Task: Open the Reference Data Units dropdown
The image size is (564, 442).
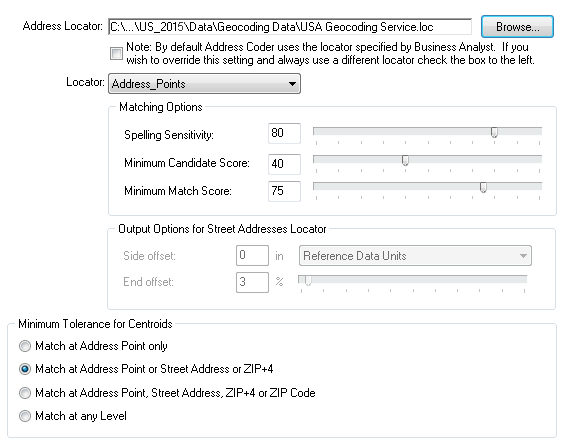Action: coord(415,256)
